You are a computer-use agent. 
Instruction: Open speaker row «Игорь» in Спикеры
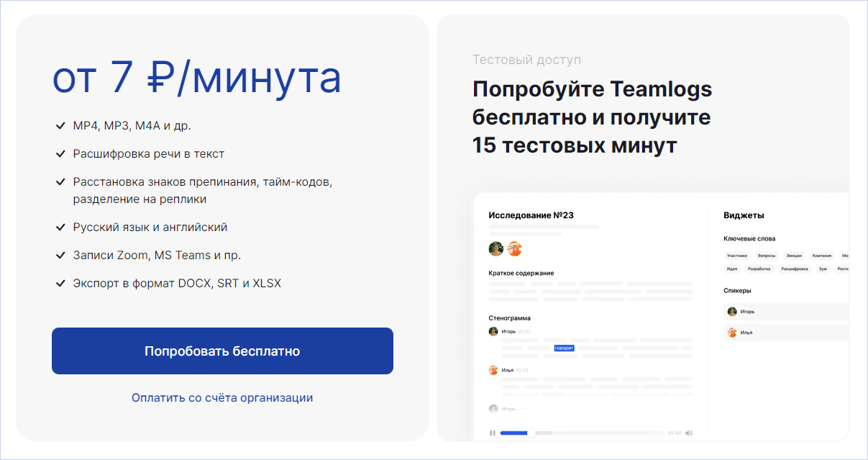click(x=787, y=312)
